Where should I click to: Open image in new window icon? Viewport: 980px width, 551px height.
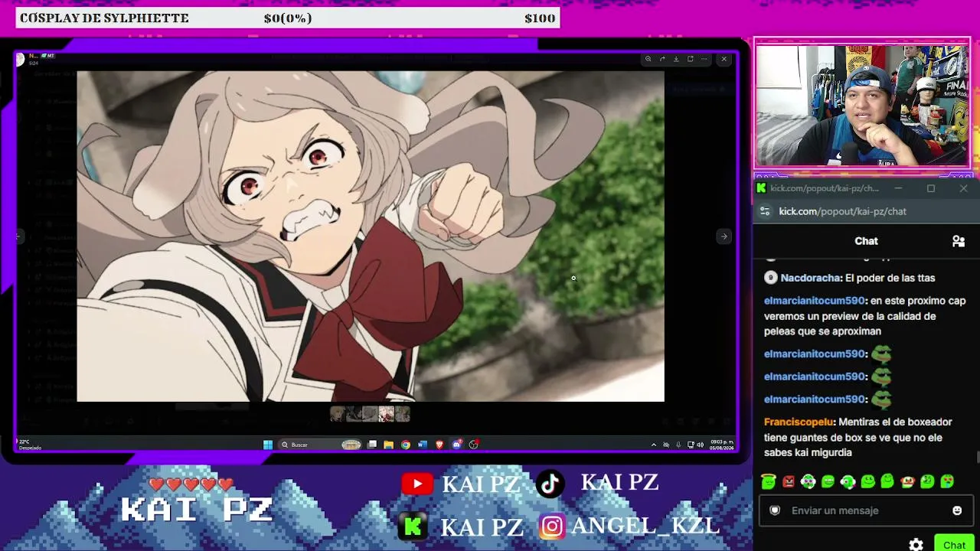point(690,59)
